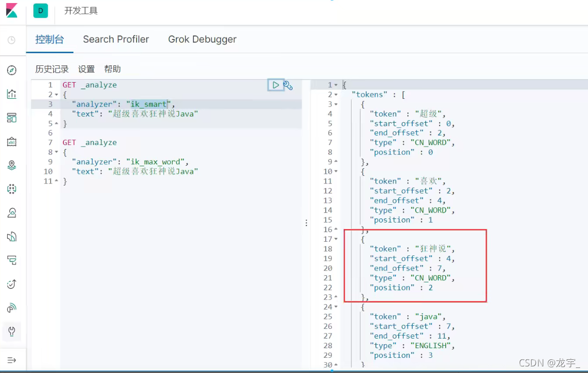Click text line on editor line 10
Image resolution: width=588 pixels, height=373 pixels.
click(x=135, y=171)
